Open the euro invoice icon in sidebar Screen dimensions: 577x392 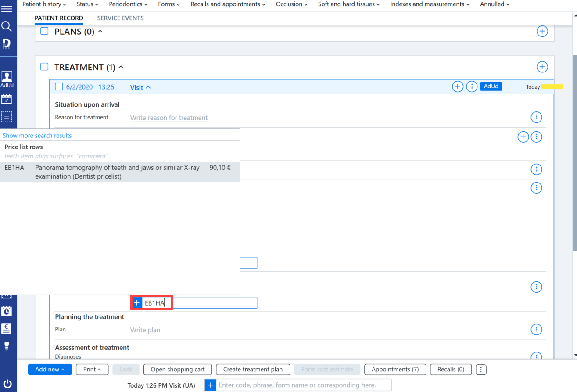tap(7, 328)
